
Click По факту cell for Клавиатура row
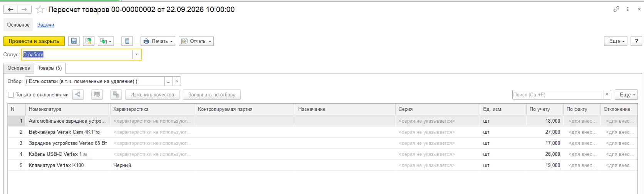[x=582, y=165]
